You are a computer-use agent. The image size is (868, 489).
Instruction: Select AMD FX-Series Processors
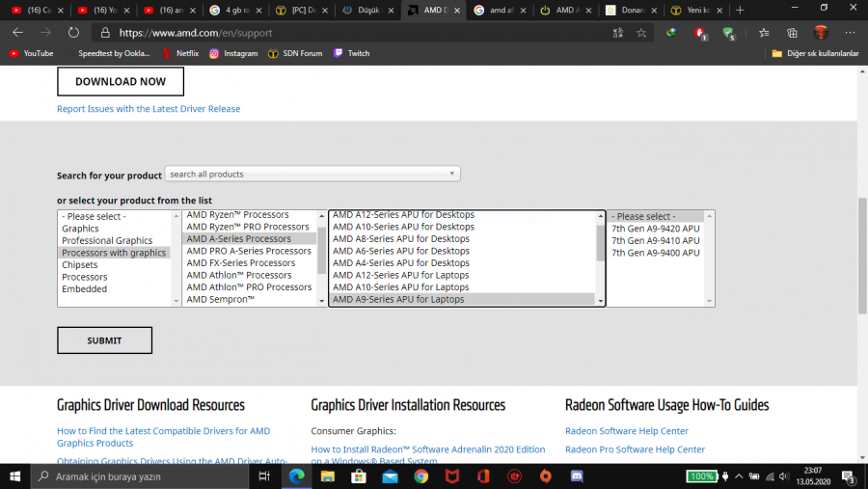[241, 263]
